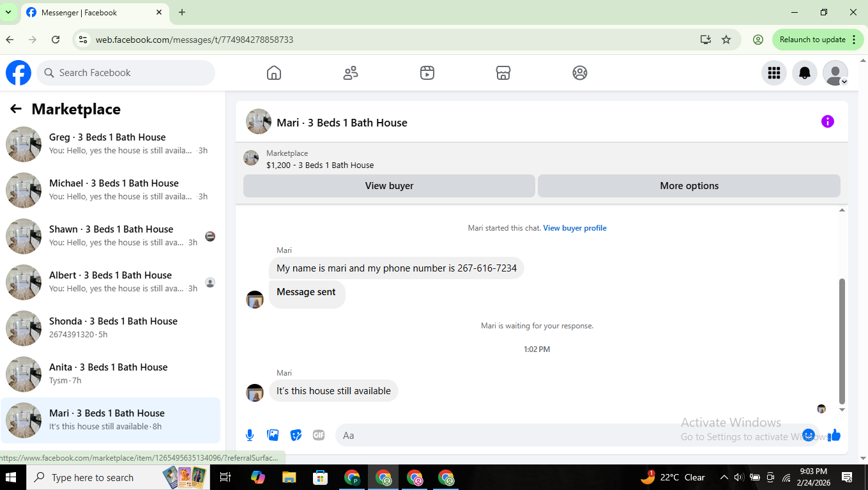Image resolution: width=868 pixels, height=490 pixels.
Task: Click the chat scroll down arrow
Action: click(x=842, y=410)
